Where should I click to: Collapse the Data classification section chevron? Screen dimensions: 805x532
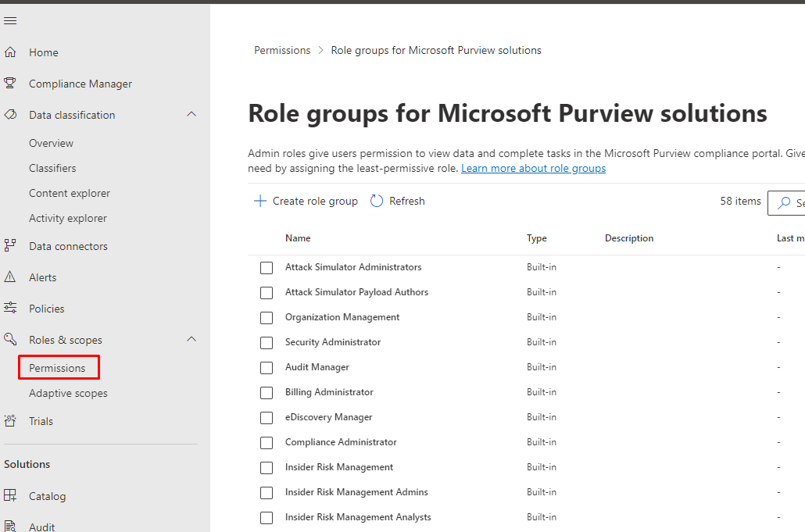click(191, 115)
